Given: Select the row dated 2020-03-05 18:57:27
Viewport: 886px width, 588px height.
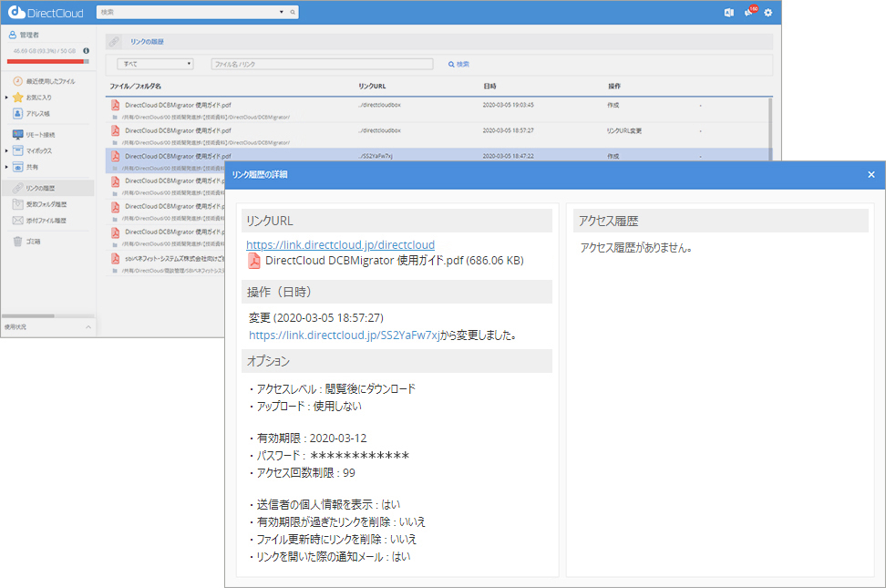Looking at the screenshot, I should 437,136.
